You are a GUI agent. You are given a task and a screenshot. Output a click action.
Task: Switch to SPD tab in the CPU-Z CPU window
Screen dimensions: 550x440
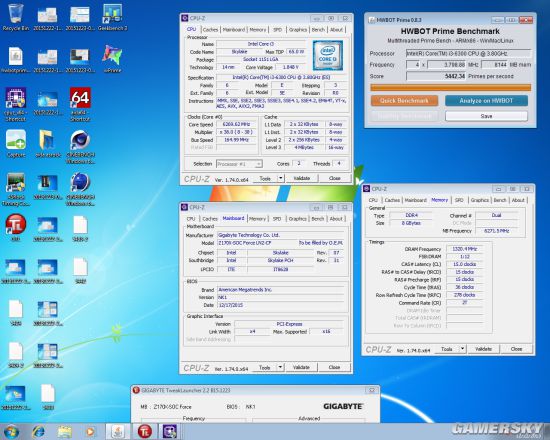click(x=277, y=30)
